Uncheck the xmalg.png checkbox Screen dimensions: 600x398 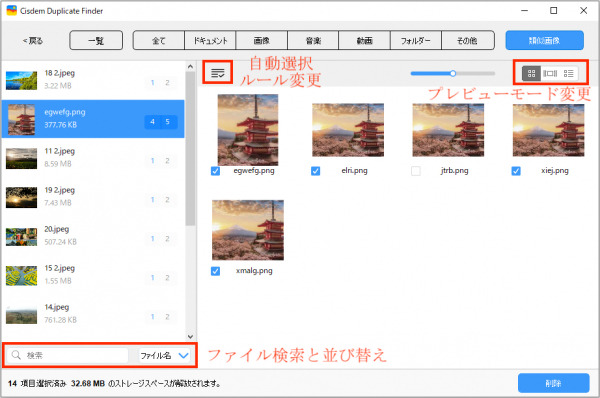215,271
